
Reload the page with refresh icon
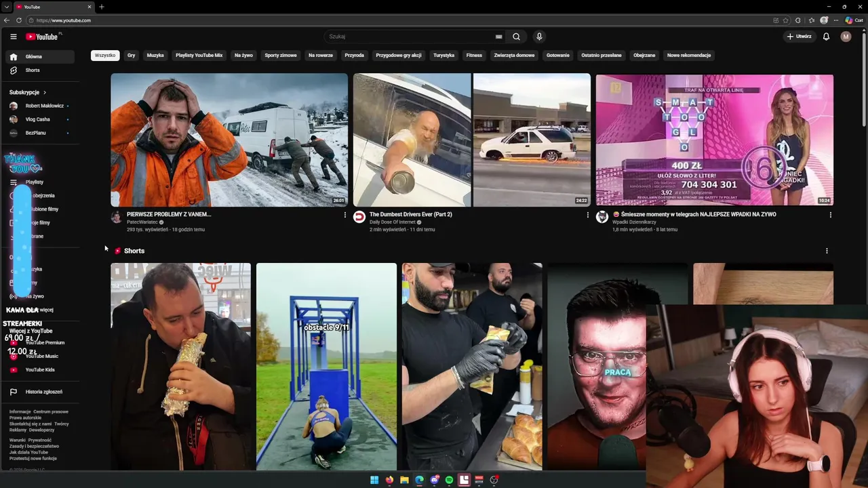click(x=18, y=20)
